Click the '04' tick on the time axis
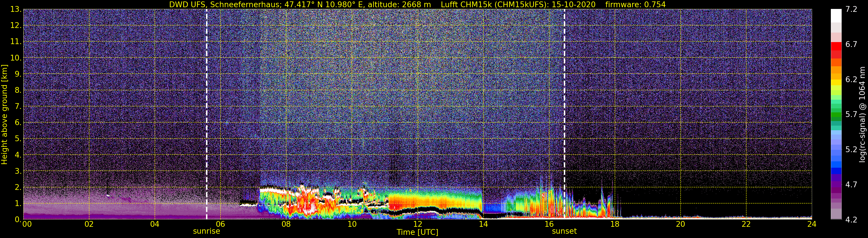The height and width of the screenshot is (238, 868). click(x=155, y=224)
